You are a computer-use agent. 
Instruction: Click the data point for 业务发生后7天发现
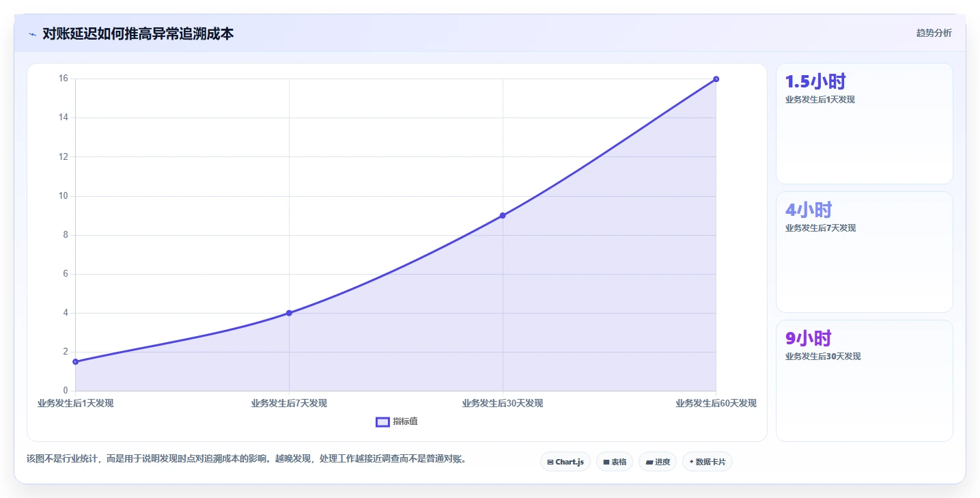(x=289, y=313)
